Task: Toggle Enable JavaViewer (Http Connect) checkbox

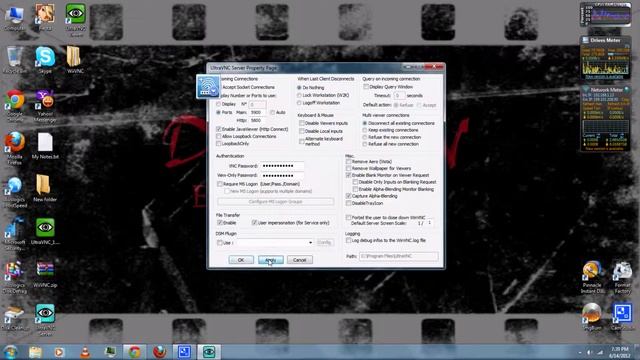Action: [219, 129]
